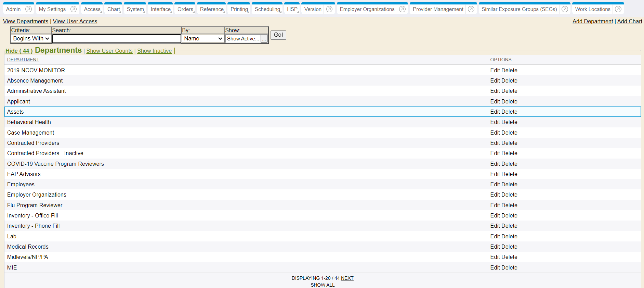Toggle Show Inactive departments
Screen dimensions: 644x288
154,51
